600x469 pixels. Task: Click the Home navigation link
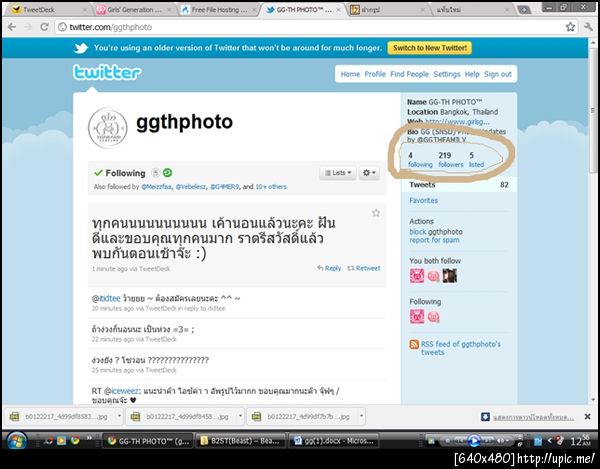(x=350, y=74)
